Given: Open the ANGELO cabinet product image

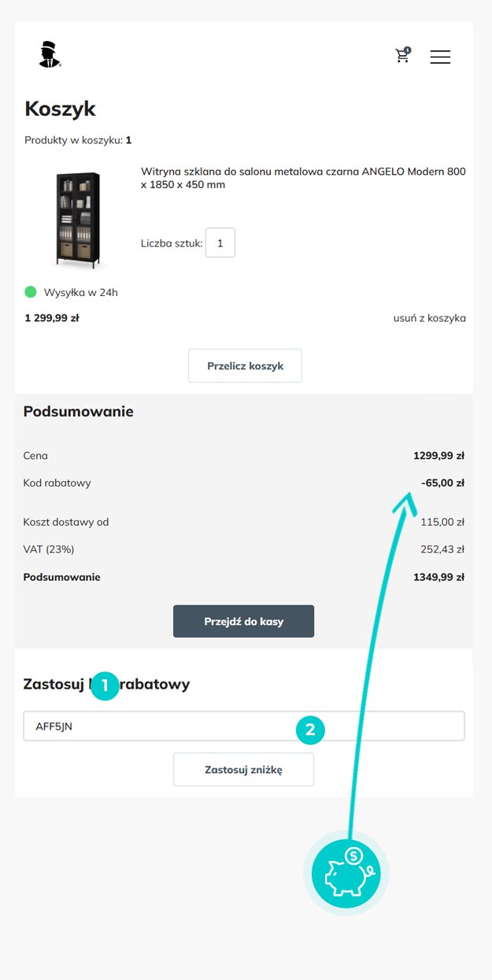Looking at the screenshot, I should point(78,220).
